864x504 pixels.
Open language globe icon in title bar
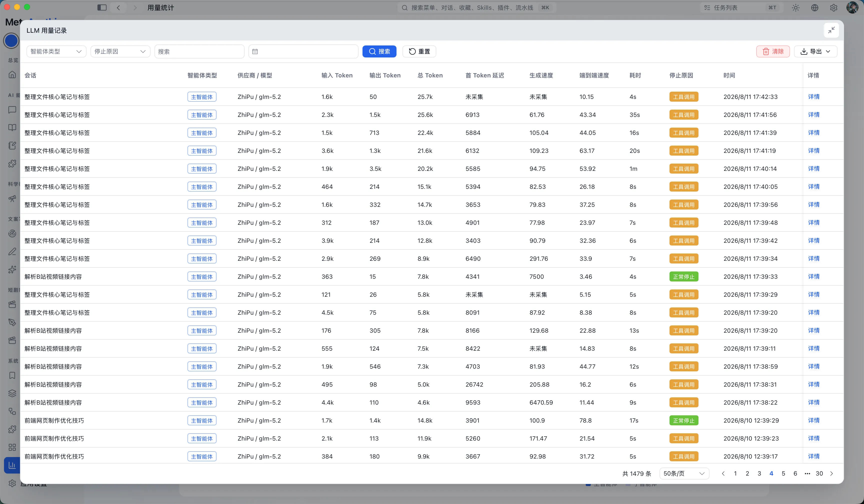(815, 7)
